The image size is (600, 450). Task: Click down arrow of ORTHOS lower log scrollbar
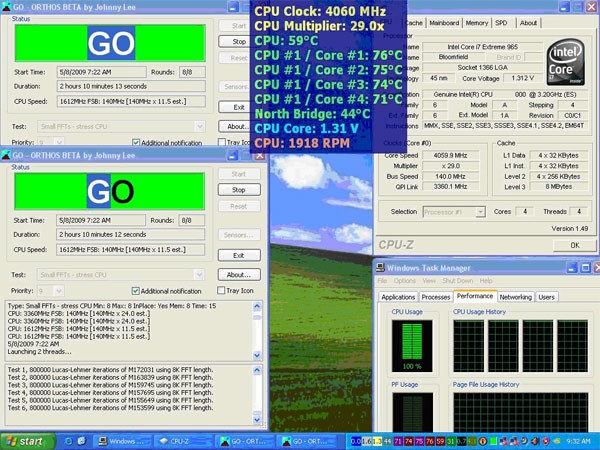point(257,420)
